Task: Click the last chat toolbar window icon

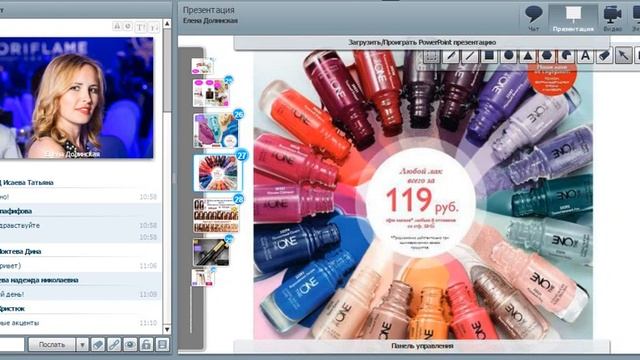Action: tap(162, 344)
